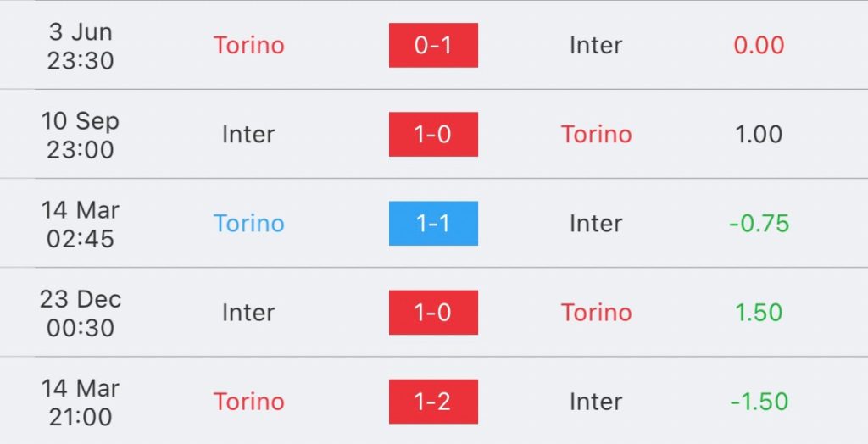
Task: Click red Torino away team in 10 Sep row
Action: [x=596, y=135]
